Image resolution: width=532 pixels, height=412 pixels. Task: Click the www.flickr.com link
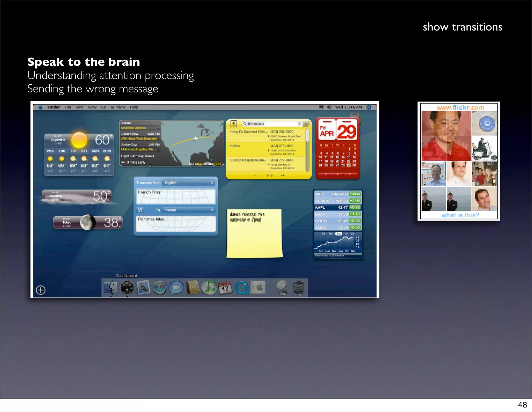pyautogui.click(x=460, y=107)
